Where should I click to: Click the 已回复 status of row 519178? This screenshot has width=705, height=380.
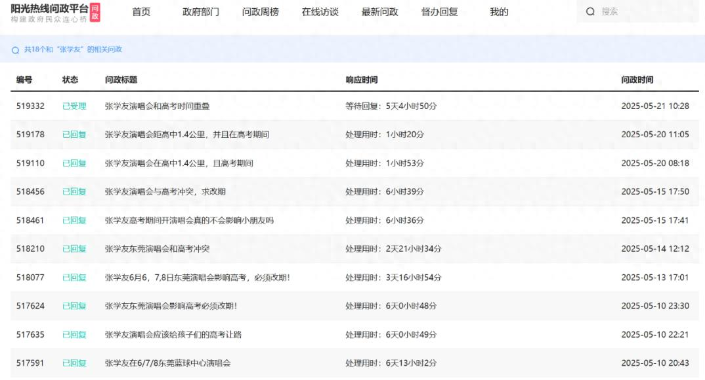[74, 134]
